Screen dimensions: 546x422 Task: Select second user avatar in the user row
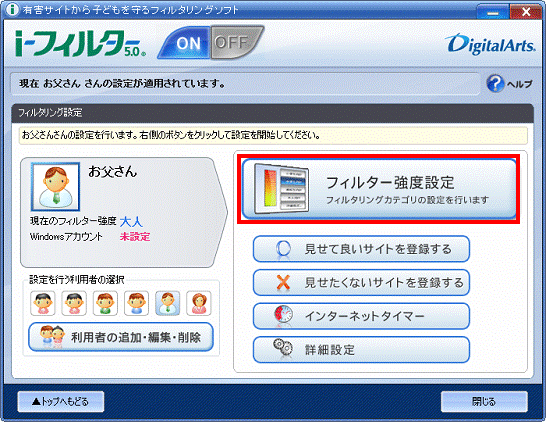(x=74, y=303)
